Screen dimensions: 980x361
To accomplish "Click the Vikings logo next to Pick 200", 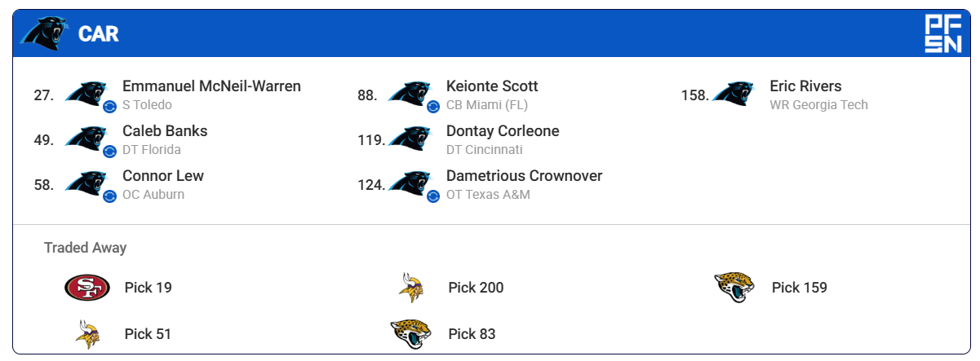I will pos(410,288).
